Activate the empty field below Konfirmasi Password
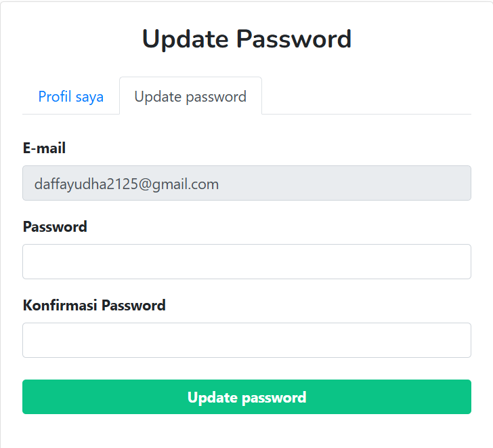 click(x=246, y=340)
